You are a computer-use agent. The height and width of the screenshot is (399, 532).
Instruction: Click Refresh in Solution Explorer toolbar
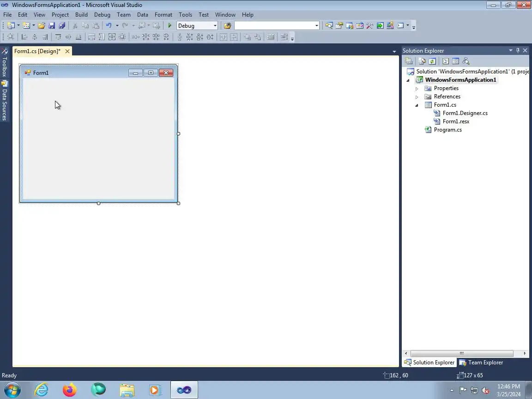(x=432, y=61)
